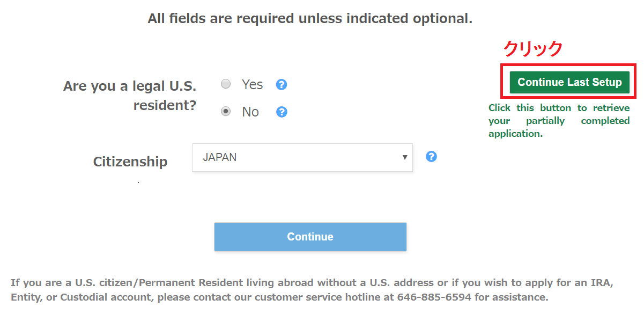Click the "Citizenship" field label
The height and width of the screenshot is (314, 644).
pos(130,162)
